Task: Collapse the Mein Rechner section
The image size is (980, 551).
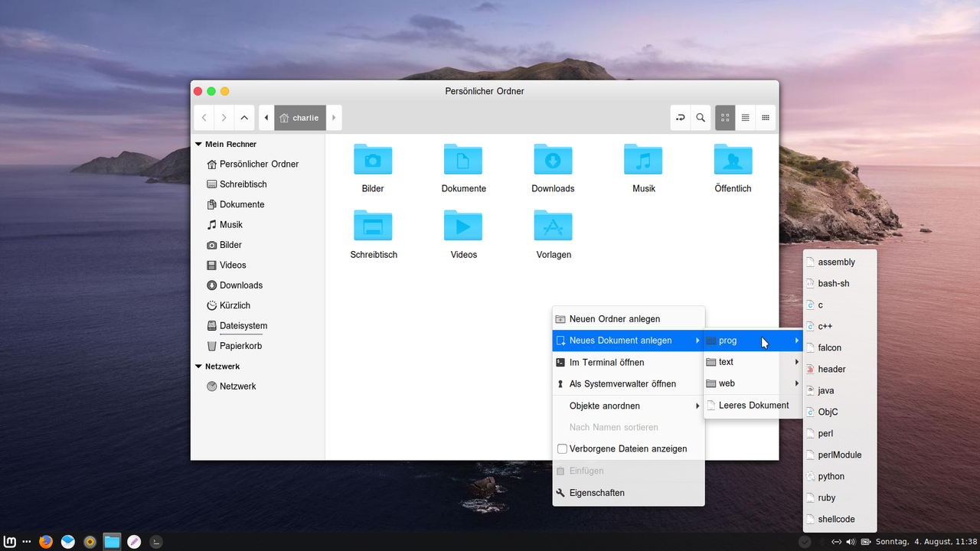Action: click(198, 144)
